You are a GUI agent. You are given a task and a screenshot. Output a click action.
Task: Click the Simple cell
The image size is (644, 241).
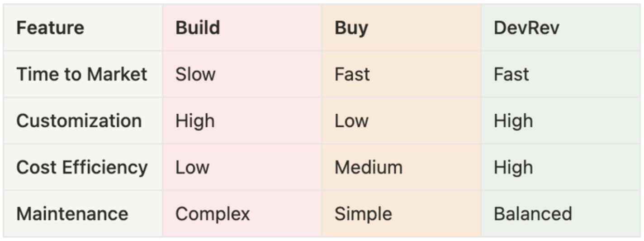[x=363, y=214]
